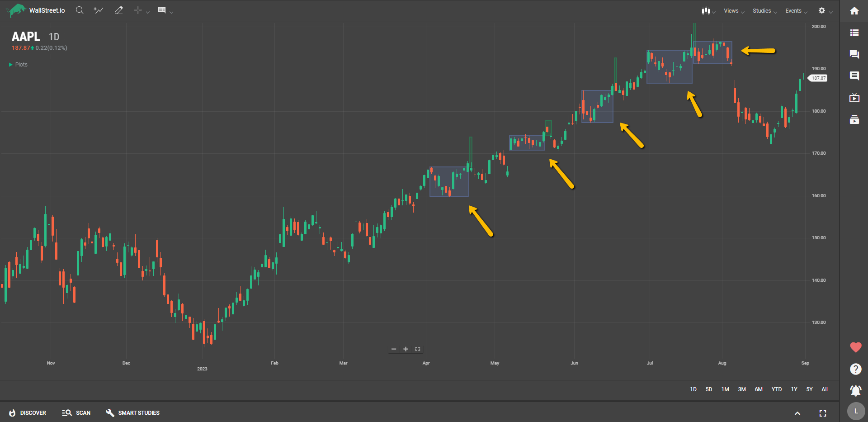The image size is (868, 422).
Task: Select the 1D time range
Action: coord(693,389)
